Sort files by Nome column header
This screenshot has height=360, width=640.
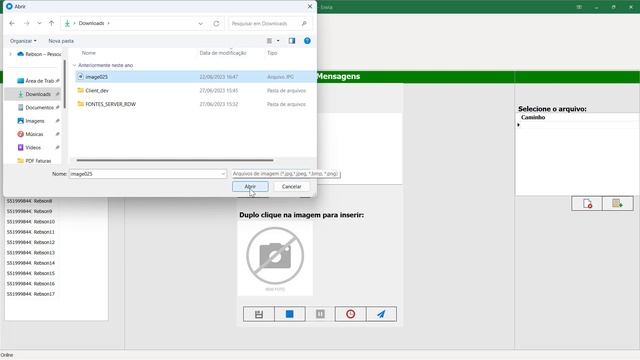click(89, 53)
